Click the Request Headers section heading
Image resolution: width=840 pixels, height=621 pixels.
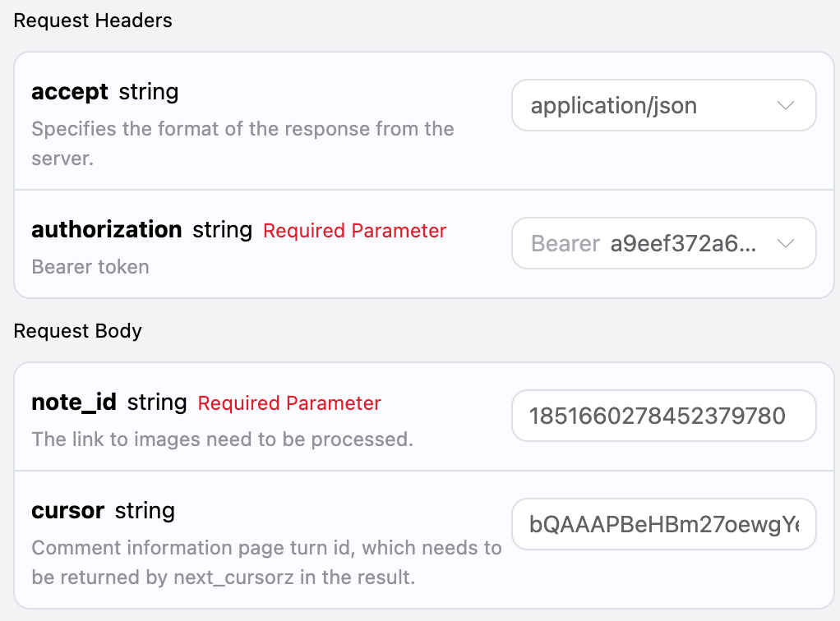[93, 21]
